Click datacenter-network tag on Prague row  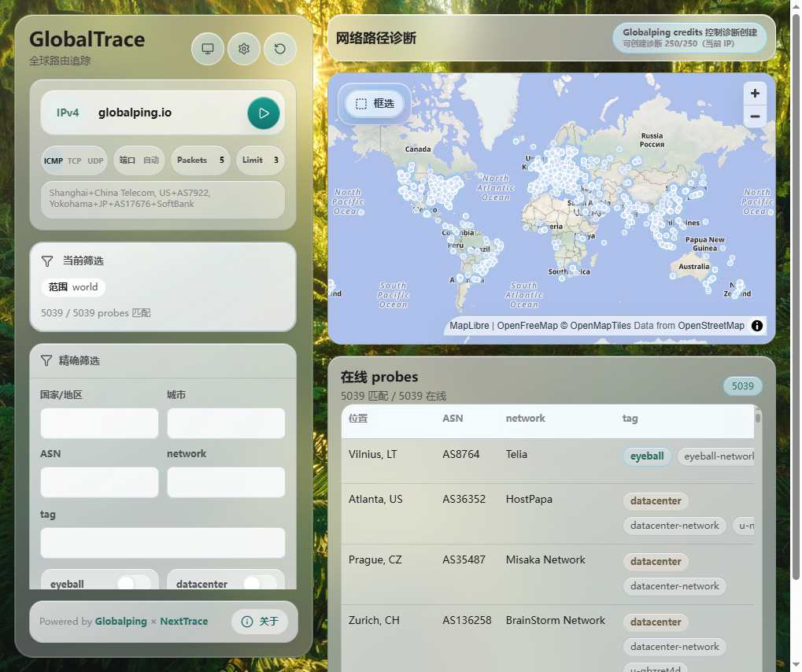(674, 586)
